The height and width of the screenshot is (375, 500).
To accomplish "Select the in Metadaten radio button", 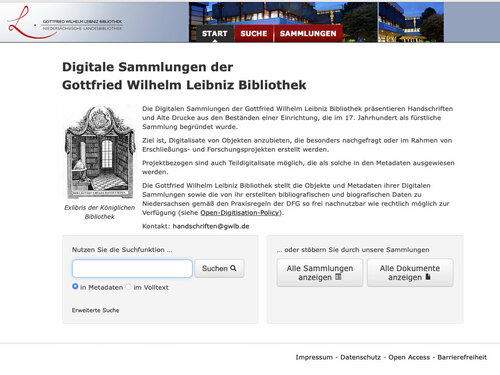I will 75,287.
